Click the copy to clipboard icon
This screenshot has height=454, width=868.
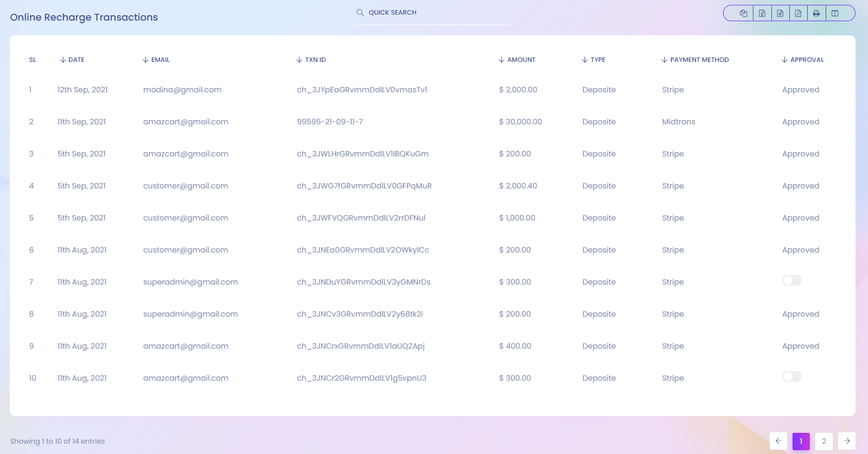pos(743,13)
